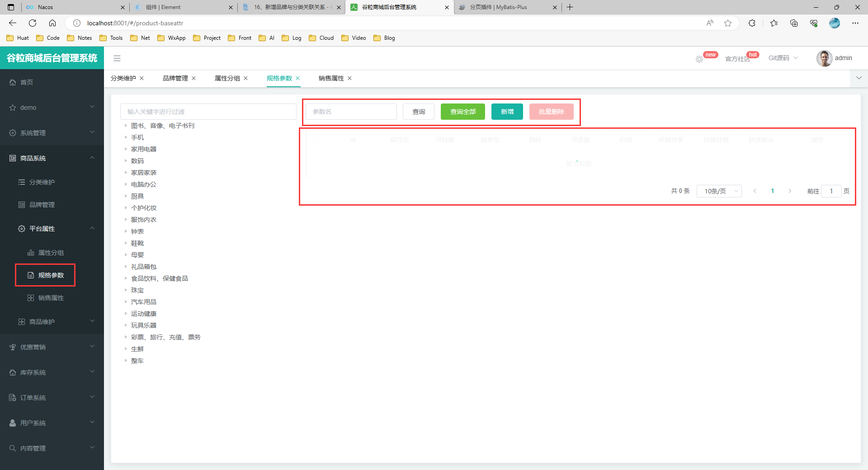Click the browser refresh icon
868x470 pixels.
click(33, 23)
